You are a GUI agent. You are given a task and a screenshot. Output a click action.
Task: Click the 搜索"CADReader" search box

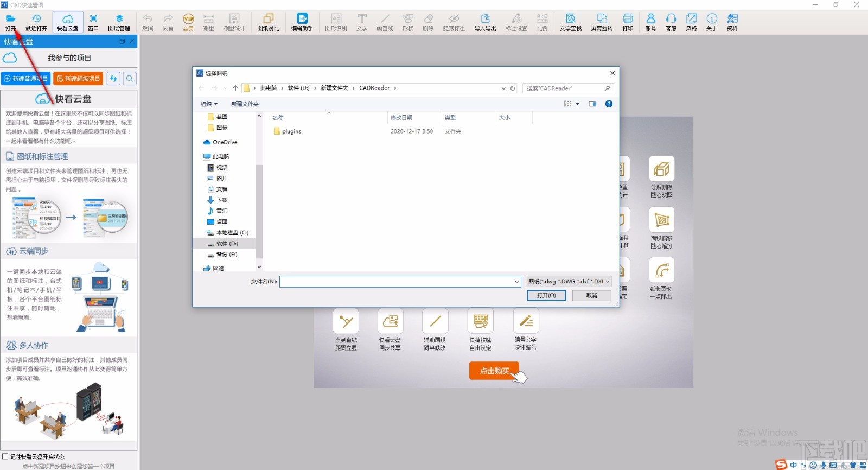tap(568, 88)
